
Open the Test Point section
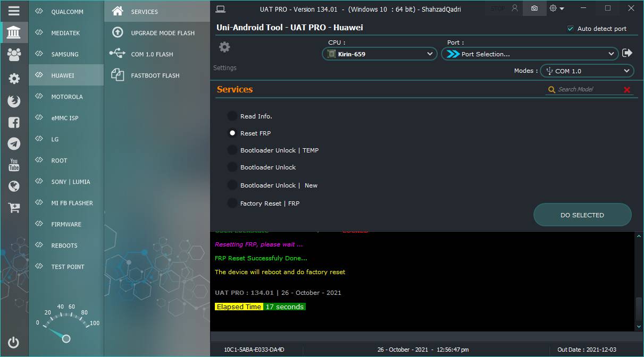[66, 266]
